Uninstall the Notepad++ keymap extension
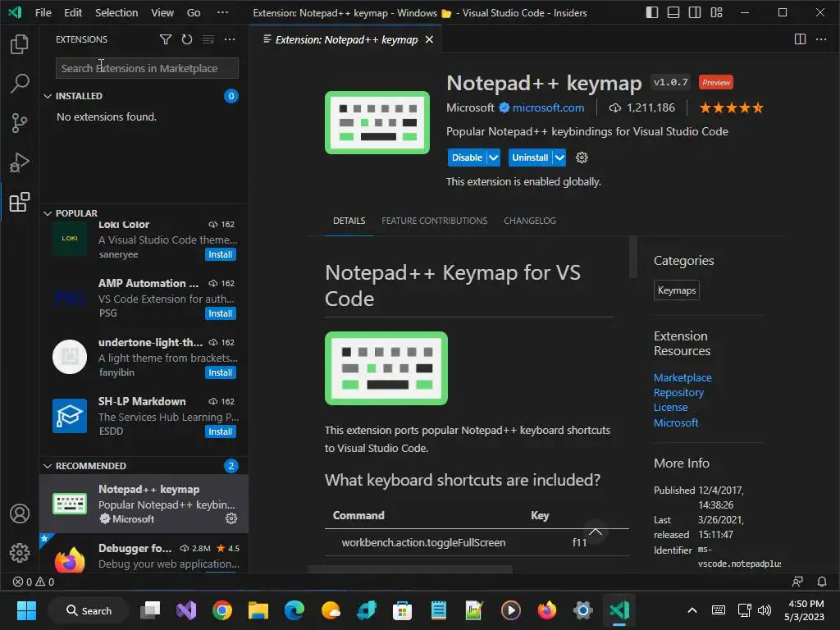840x630 pixels. click(531, 157)
